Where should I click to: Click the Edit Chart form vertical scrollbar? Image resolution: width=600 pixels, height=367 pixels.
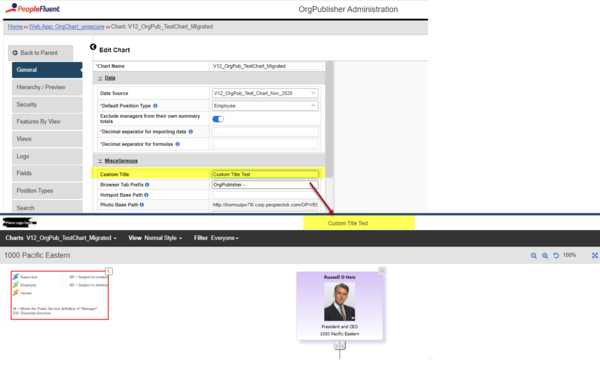329,119
